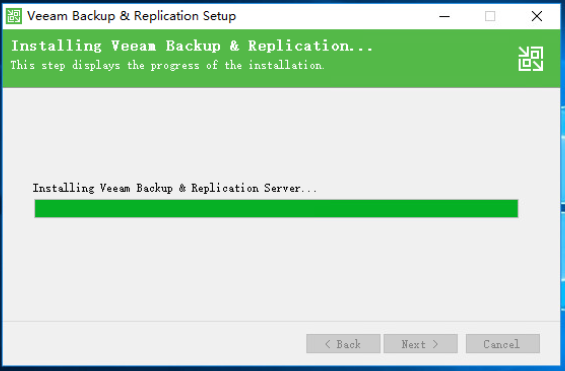Click the grayed-out Back button

point(343,344)
